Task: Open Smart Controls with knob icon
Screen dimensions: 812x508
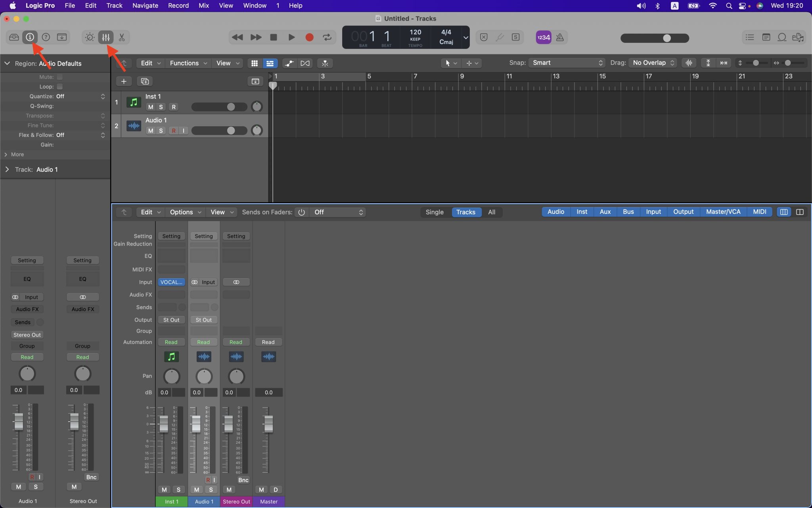Action: point(89,37)
